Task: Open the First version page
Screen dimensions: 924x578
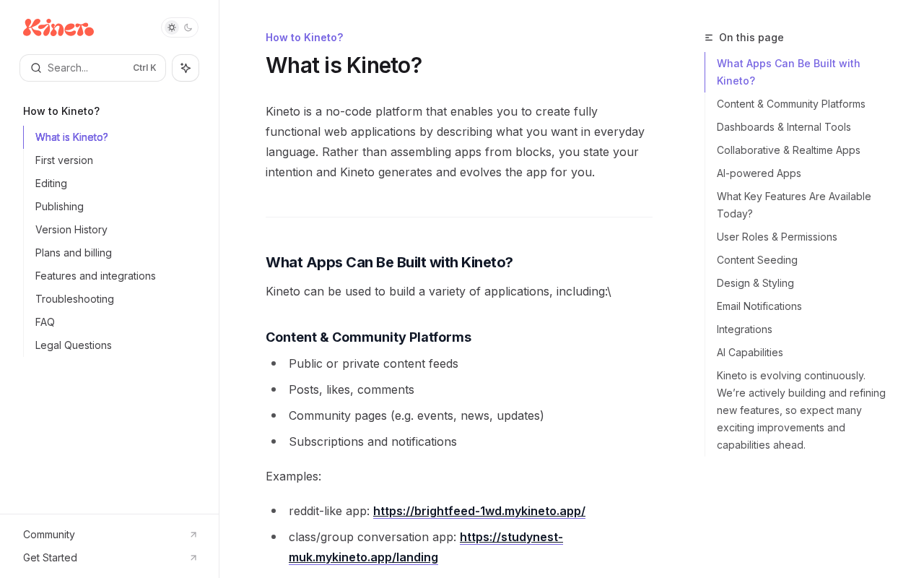Action: [x=64, y=160]
